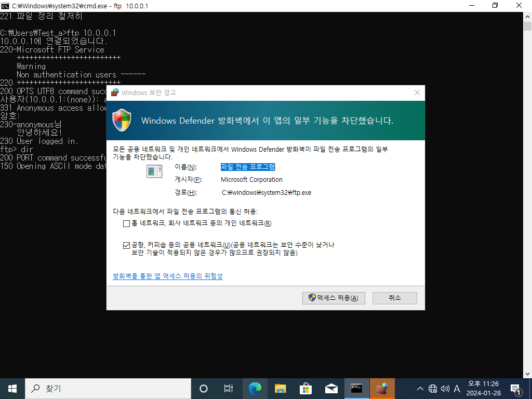The height and width of the screenshot is (399, 532).
Task: Show hidden system tray icons chevron
Action: click(x=420, y=389)
